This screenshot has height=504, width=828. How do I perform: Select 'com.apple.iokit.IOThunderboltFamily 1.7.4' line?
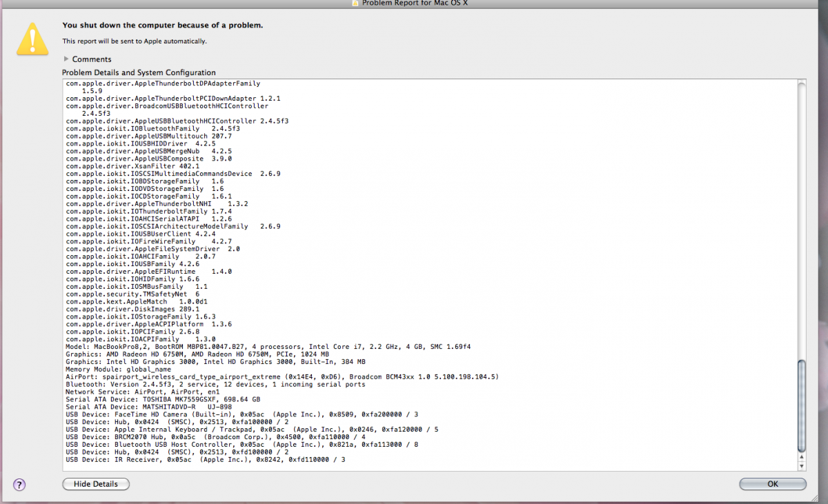(149, 212)
